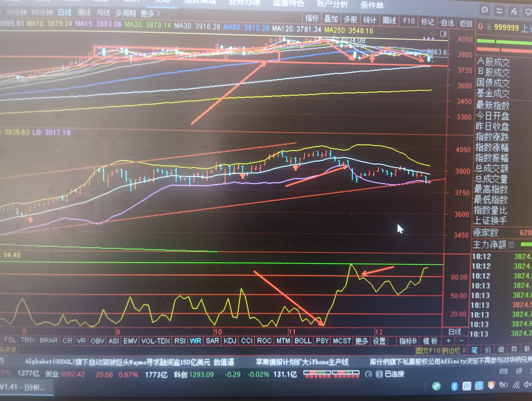This screenshot has height=401, width=532.
Task: Select the KDJ indicator tab
Action: click(230, 341)
